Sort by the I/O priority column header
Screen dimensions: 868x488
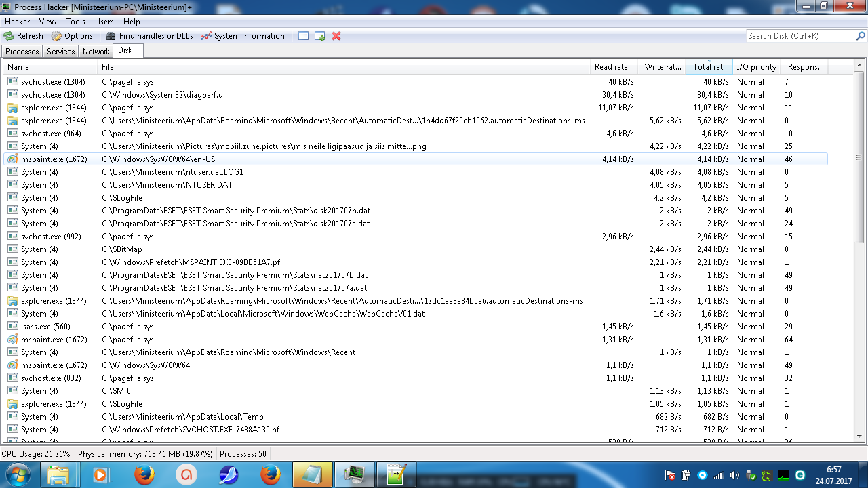point(756,67)
